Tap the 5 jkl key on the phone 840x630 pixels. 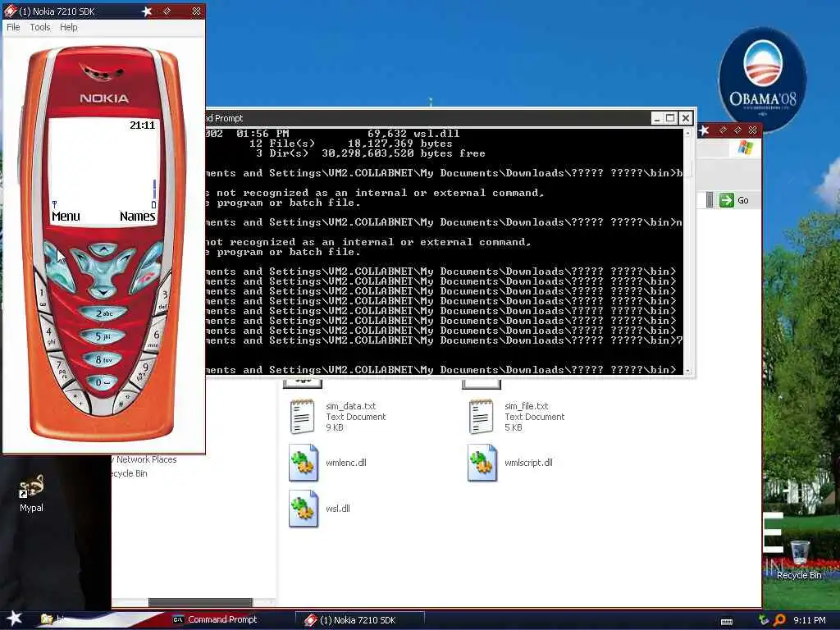pyautogui.click(x=103, y=336)
